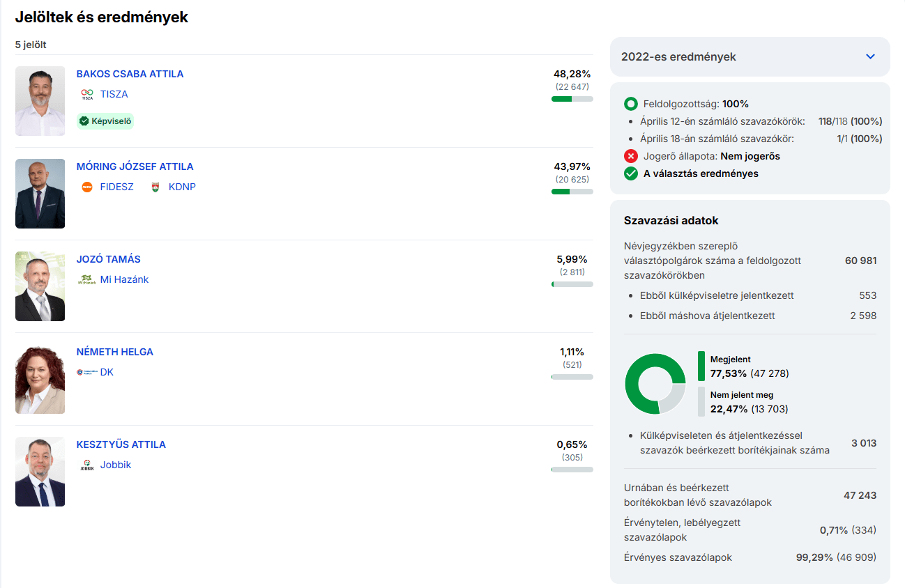Click the green checkmark by A választás eredményes
905x588 pixels.
(x=631, y=173)
